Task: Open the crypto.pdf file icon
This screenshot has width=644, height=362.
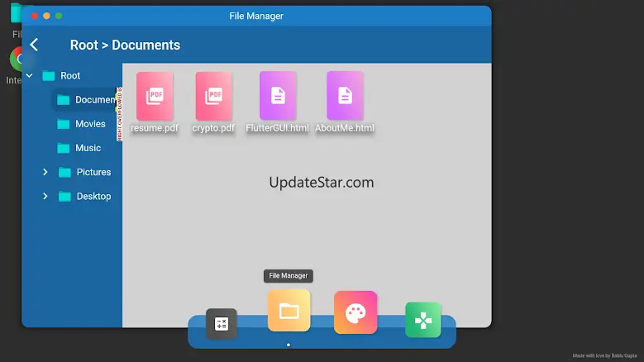Action: [x=213, y=96]
